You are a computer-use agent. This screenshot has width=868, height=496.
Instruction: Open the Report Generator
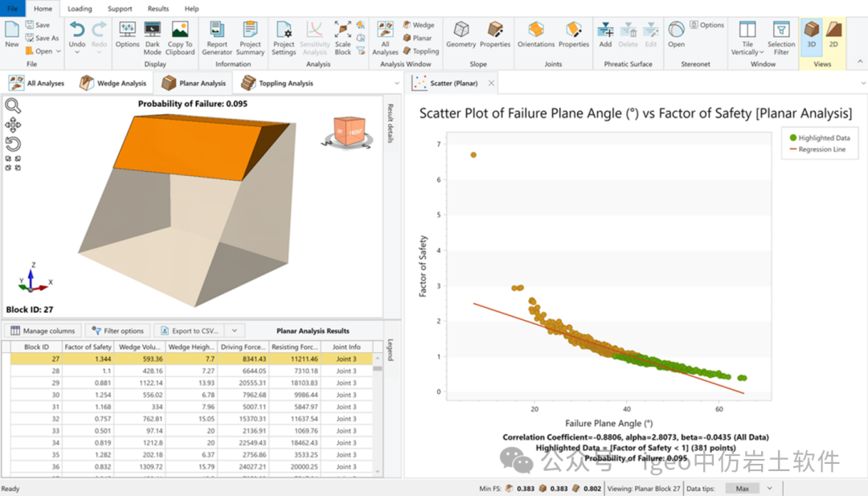point(217,38)
